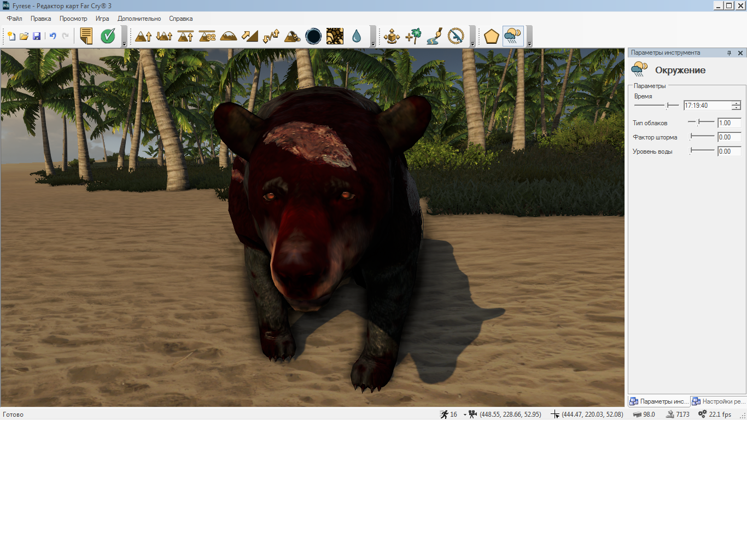Open the Файл menu
Screen dimensions: 747x560
pyautogui.click(x=15, y=19)
